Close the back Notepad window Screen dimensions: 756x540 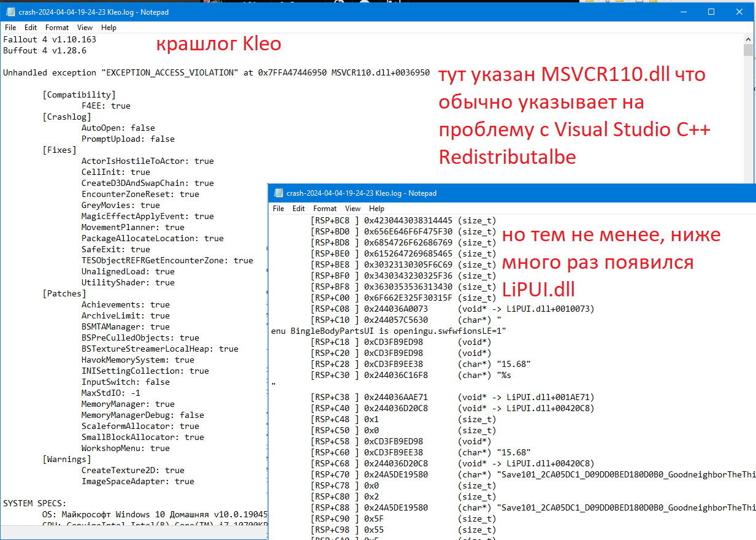pyautogui.click(x=740, y=12)
